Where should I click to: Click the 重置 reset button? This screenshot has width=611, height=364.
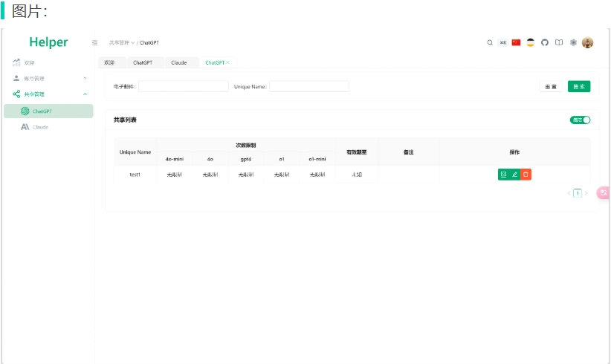[551, 86]
